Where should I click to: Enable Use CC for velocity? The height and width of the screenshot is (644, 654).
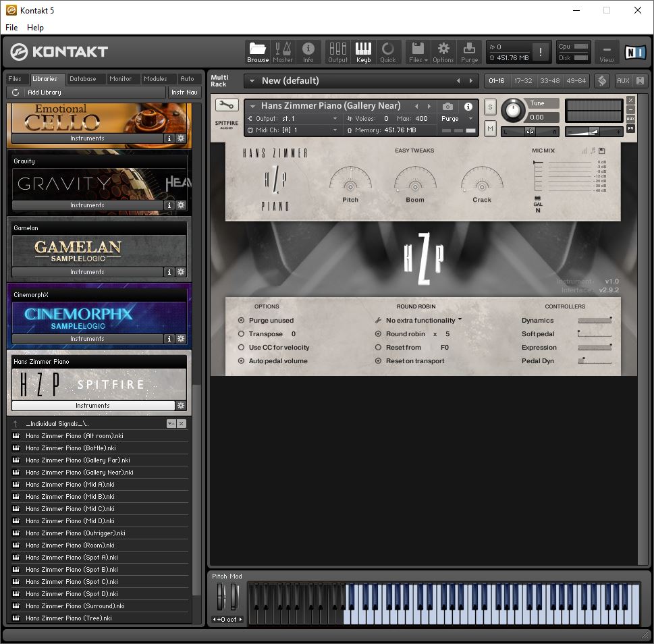pyautogui.click(x=241, y=348)
